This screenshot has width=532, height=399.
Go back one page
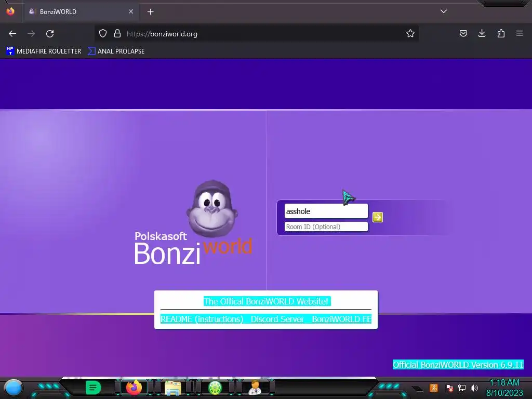coord(12,34)
